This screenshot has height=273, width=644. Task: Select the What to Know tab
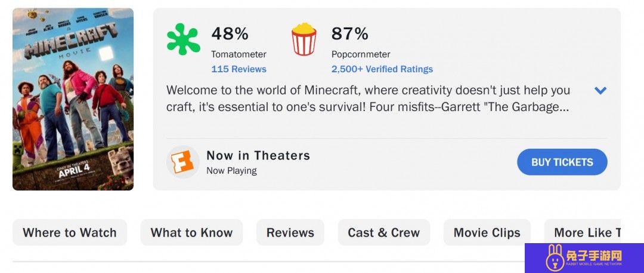(191, 232)
